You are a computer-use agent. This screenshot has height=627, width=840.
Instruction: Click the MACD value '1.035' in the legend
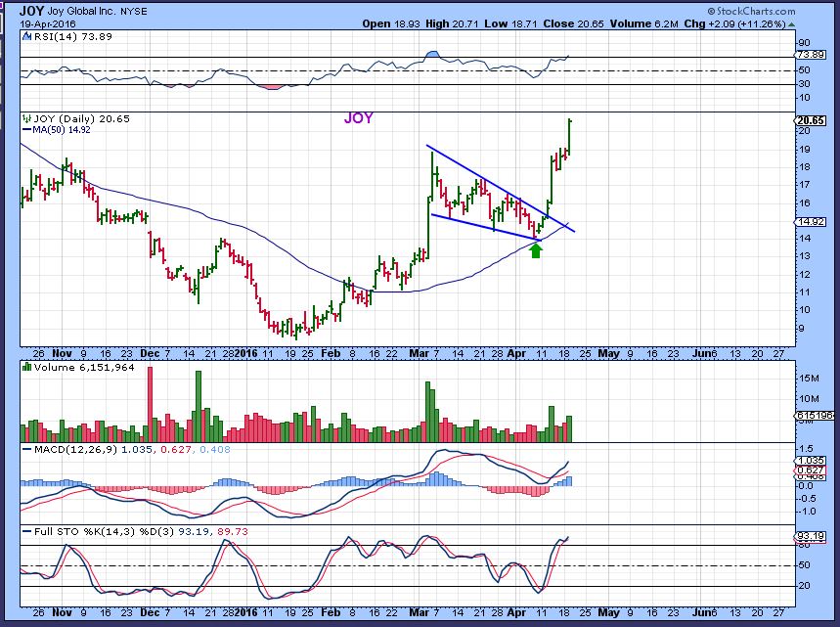137,449
